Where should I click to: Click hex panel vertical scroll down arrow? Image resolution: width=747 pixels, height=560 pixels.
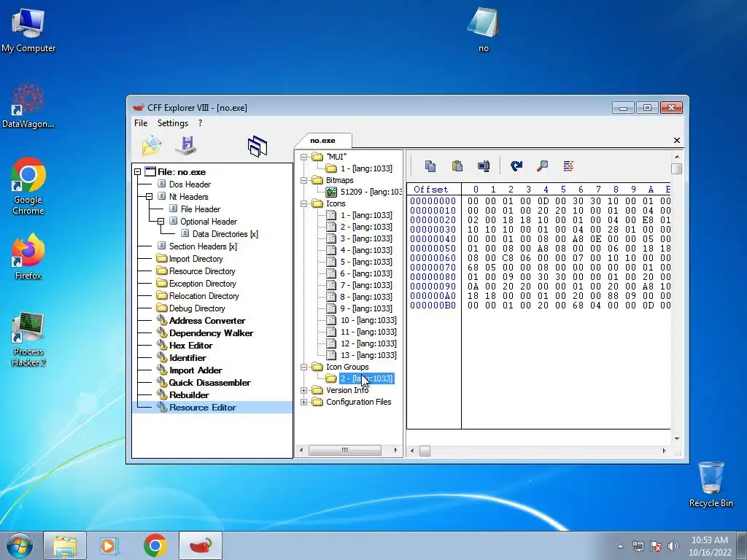(x=676, y=438)
